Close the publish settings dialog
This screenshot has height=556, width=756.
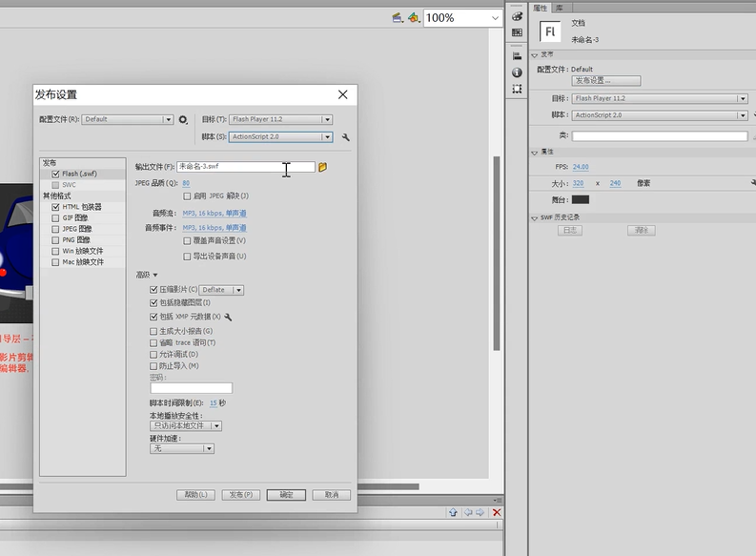(x=343, y=94)
